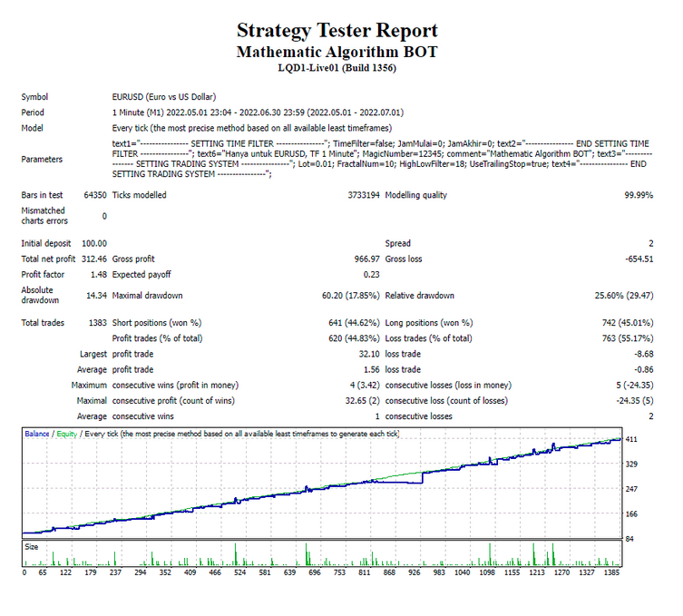The height and width of the screenshot is (616, 683).
Task: Click the x-axis tick label 524
Action: (x=240, y=572)
